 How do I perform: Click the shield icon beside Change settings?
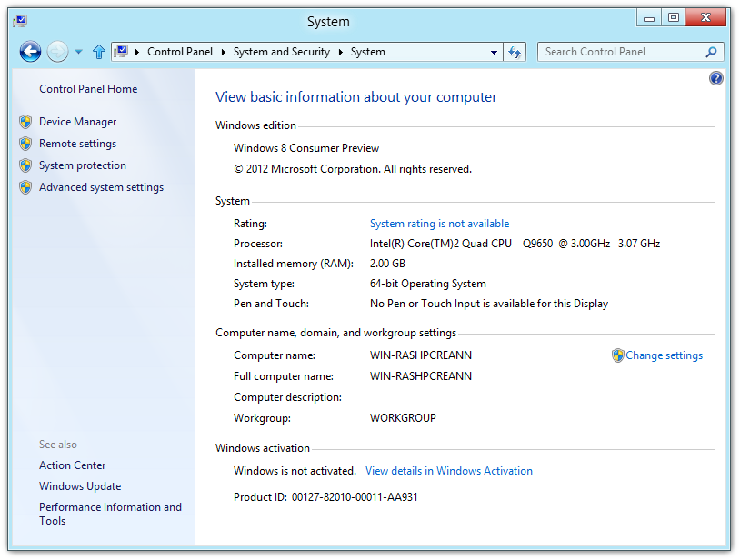pyautogui.click(x=618, y=355)
